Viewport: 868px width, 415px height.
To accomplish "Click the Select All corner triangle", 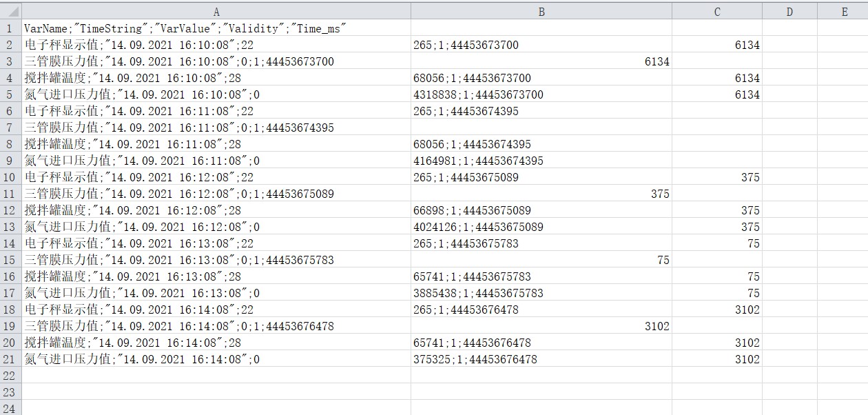I will click(x=10, y=12).
